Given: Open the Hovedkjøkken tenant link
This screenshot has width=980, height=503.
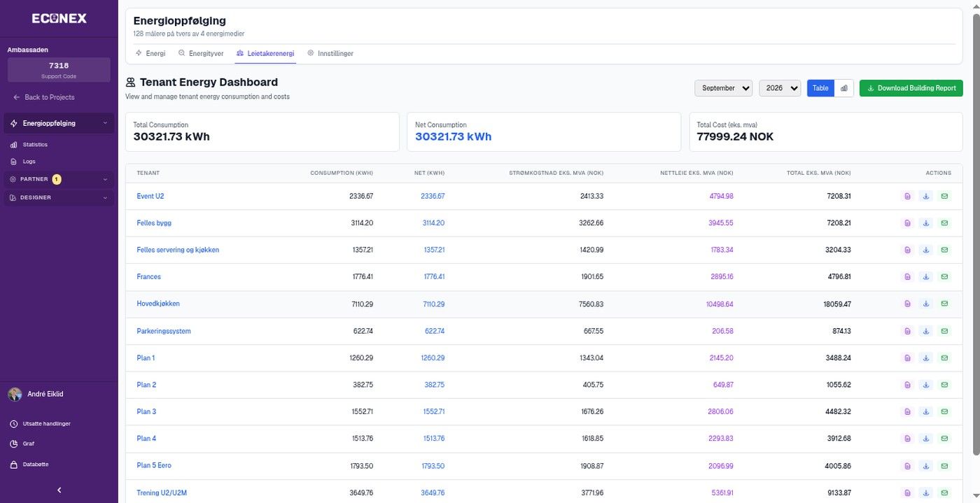Looking at the screenshot, I should [x=158, y=304].
